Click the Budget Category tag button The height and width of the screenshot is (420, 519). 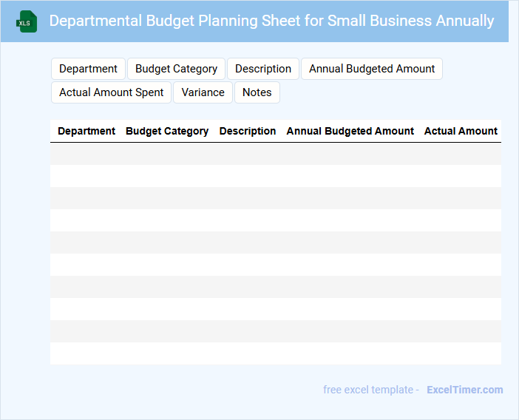[x=176, y=69]
